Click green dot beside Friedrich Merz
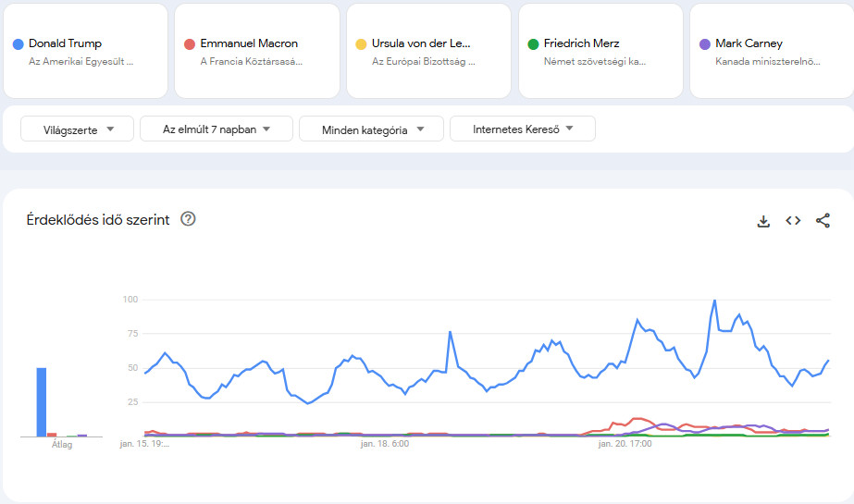Image resolution: width=854 pixels, height=504 pixels. [533, 43]
